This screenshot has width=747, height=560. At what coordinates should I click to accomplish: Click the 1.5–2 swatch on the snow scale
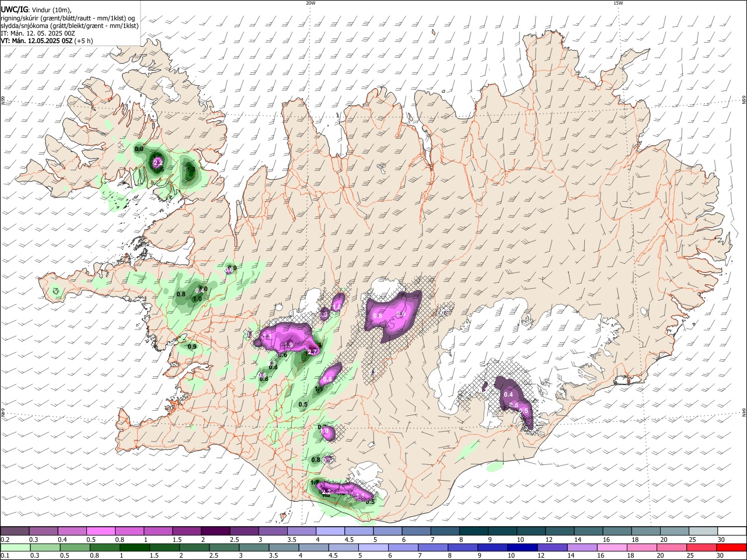pyautogui.click(x=186, y=531)
